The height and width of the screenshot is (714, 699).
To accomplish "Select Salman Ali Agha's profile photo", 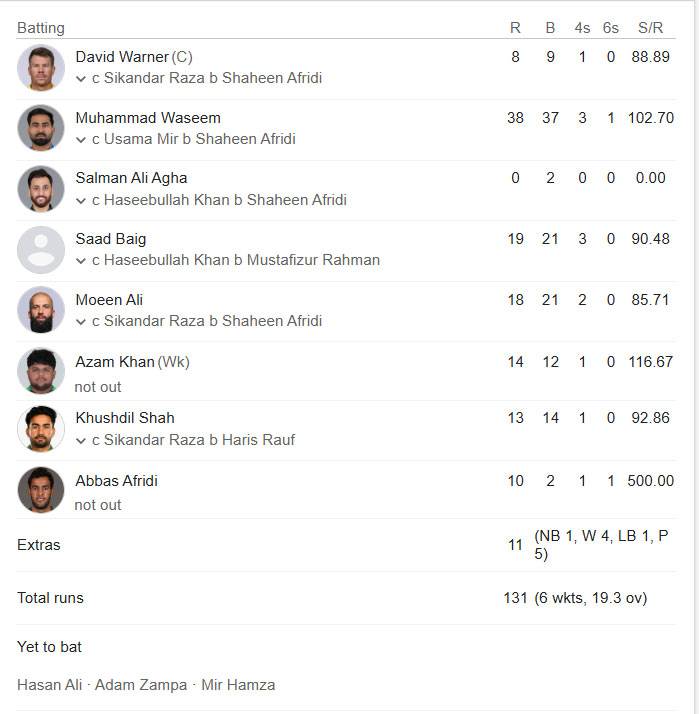I will [41, 189].
